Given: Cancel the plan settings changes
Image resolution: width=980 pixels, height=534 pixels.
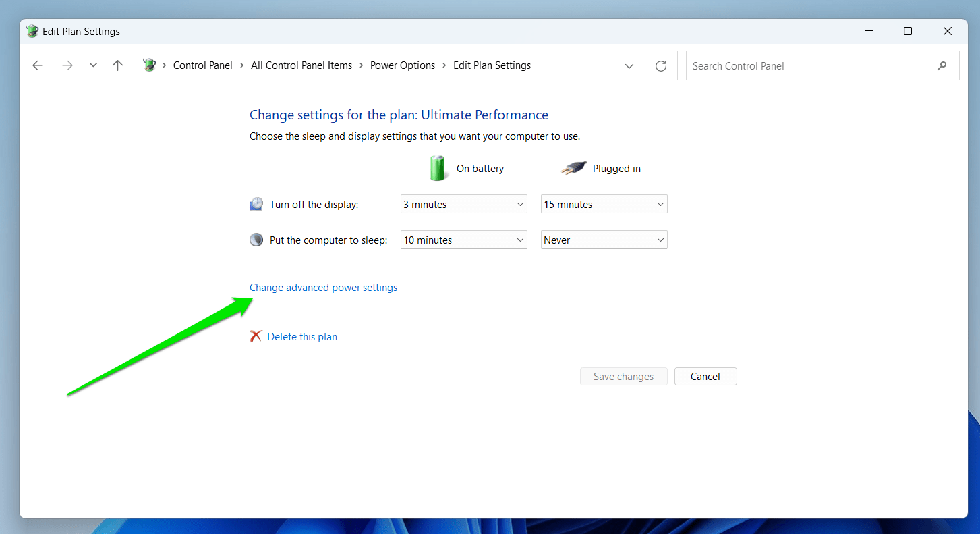Looking at the screenshot, I should (705, 377).
